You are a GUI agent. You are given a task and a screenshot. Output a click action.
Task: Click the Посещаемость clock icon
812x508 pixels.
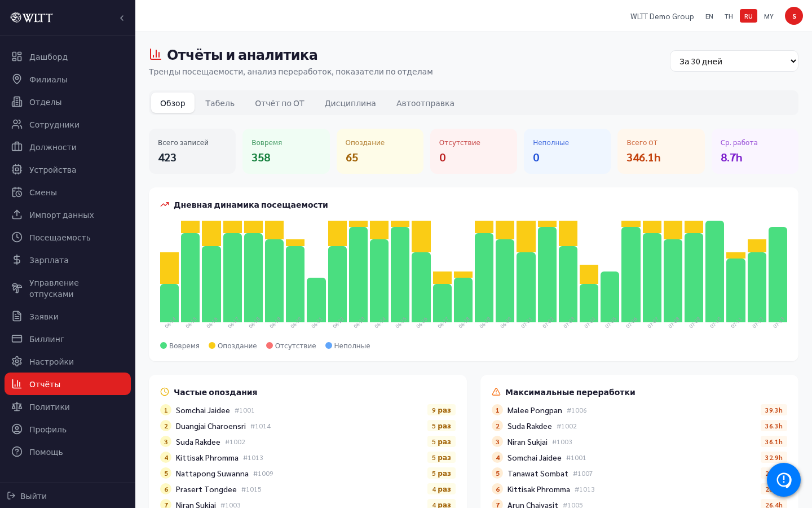(x=17, y=237)
